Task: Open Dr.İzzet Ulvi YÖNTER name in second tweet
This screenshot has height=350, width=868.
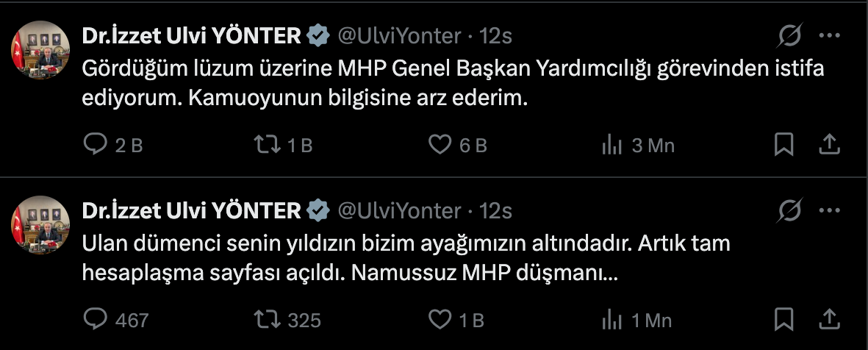Action: pyautogui.click(x=191, y=211)
